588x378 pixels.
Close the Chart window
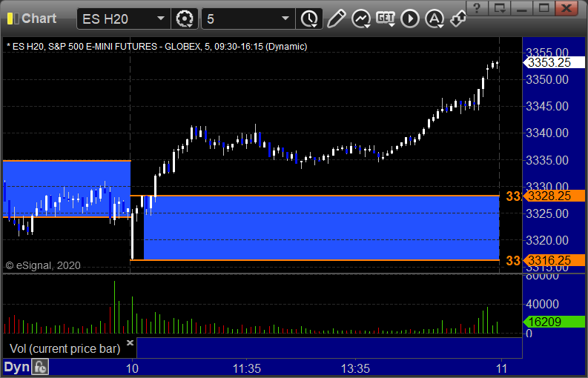click(x=566, y=8)
